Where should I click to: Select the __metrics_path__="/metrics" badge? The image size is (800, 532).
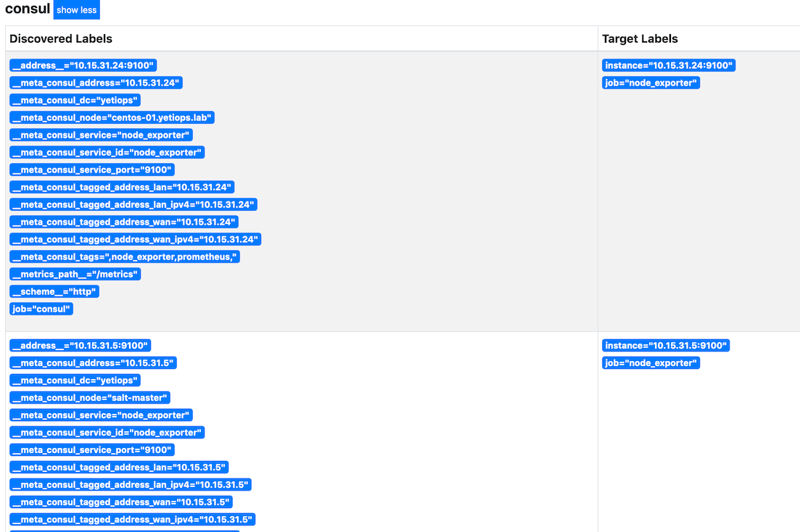tap(75, 273)
